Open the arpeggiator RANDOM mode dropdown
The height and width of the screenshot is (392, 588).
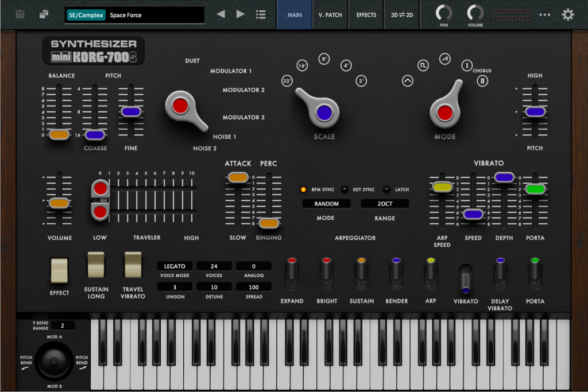[x=326, y=204]
